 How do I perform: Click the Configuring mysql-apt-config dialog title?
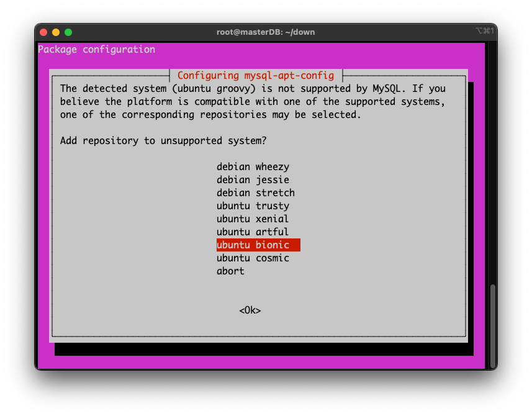point(256,75)
